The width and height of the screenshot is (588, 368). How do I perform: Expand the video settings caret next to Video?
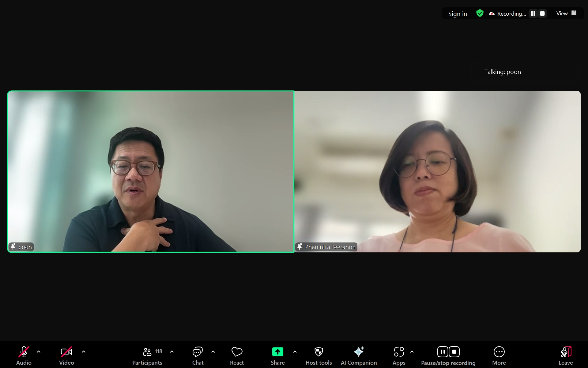click(84, 352)
